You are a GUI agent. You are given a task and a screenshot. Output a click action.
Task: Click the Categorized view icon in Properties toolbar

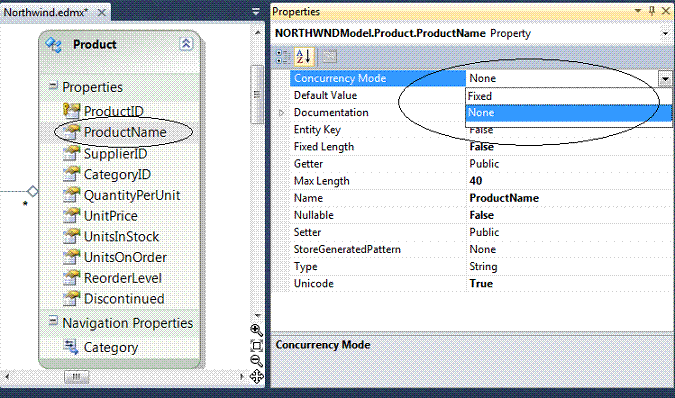[x=282, y=57]
